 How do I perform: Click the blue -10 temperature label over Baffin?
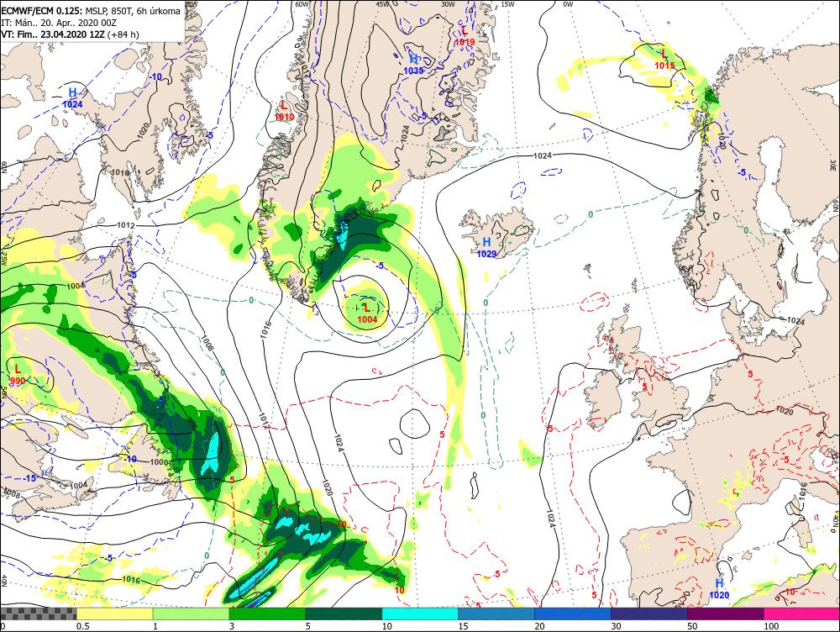pos(155,76)
